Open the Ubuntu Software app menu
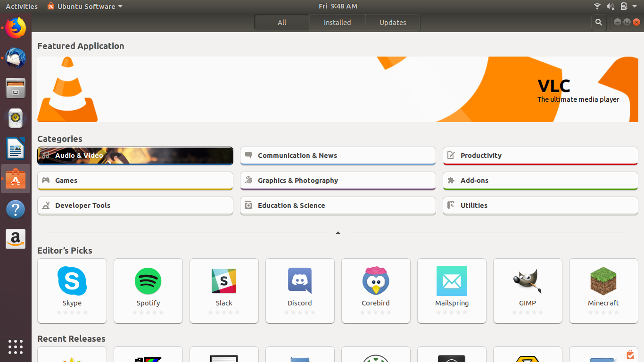644x362 pixels. click(85, 6)
